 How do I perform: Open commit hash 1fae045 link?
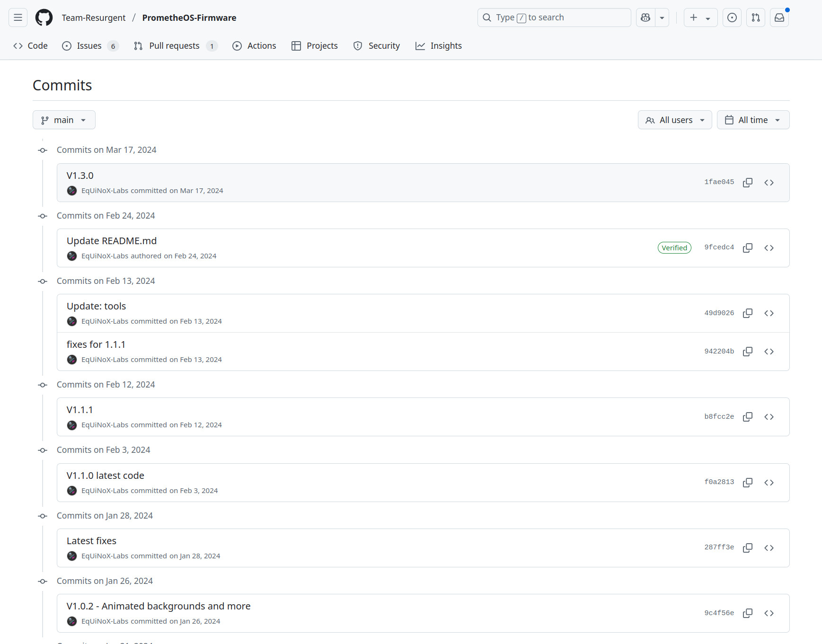click(719, 182)
